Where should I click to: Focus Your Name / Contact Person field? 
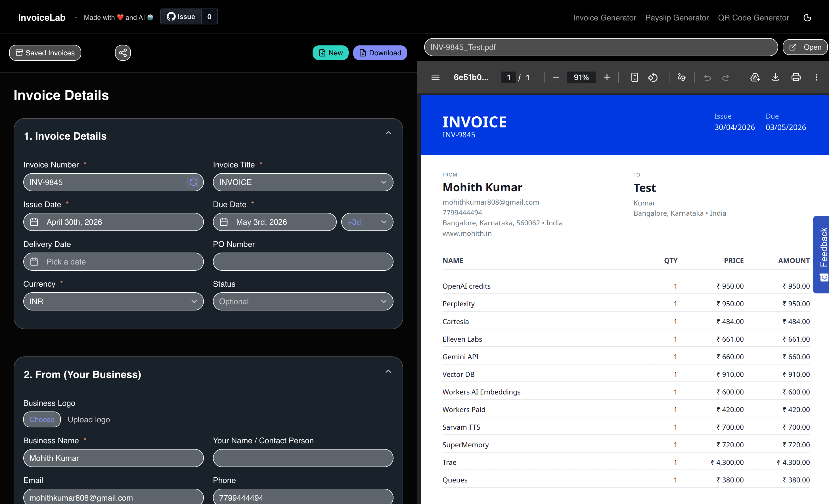click(x=303, y=458)
